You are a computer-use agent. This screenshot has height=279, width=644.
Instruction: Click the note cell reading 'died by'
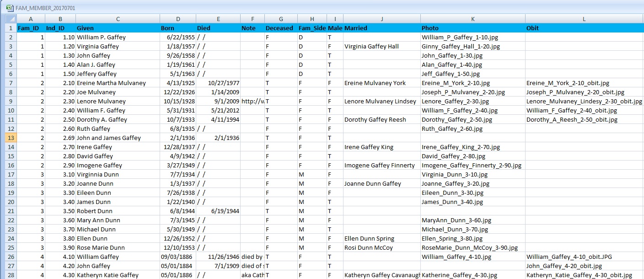(252, 257)
